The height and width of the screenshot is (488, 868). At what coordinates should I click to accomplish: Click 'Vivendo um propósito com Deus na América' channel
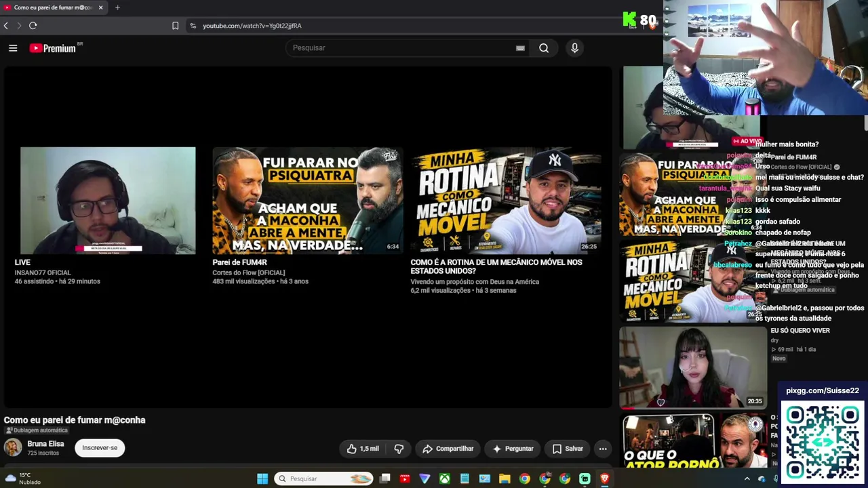coord(475,281)
